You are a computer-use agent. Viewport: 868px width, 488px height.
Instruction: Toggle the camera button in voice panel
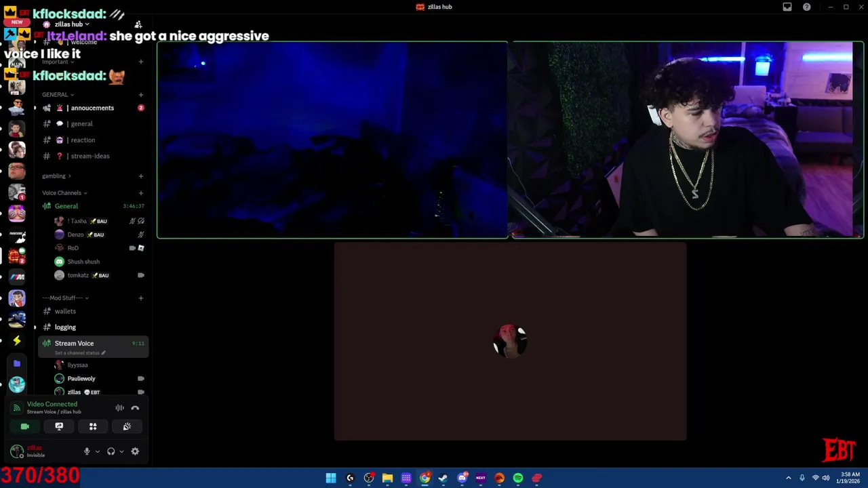click(x=25, y=426)
